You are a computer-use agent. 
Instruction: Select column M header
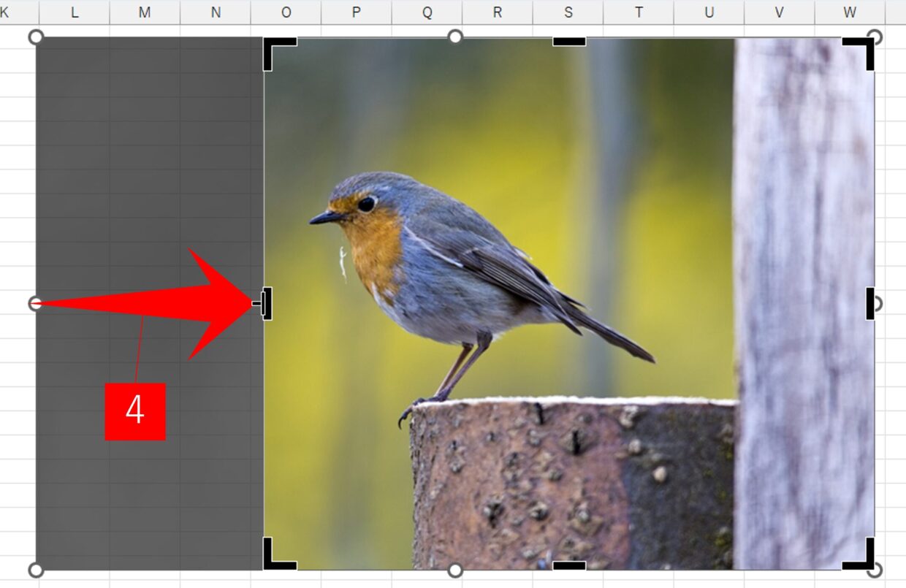(145, 12)
